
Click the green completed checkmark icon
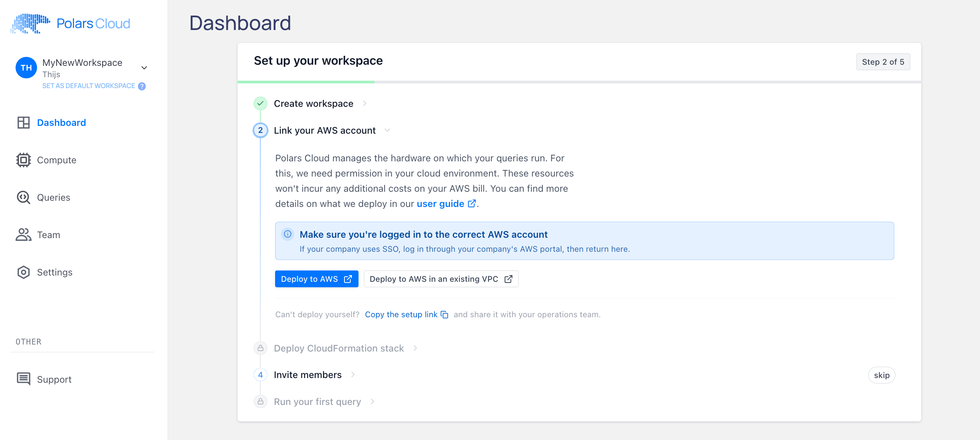(x=260, y=104)
